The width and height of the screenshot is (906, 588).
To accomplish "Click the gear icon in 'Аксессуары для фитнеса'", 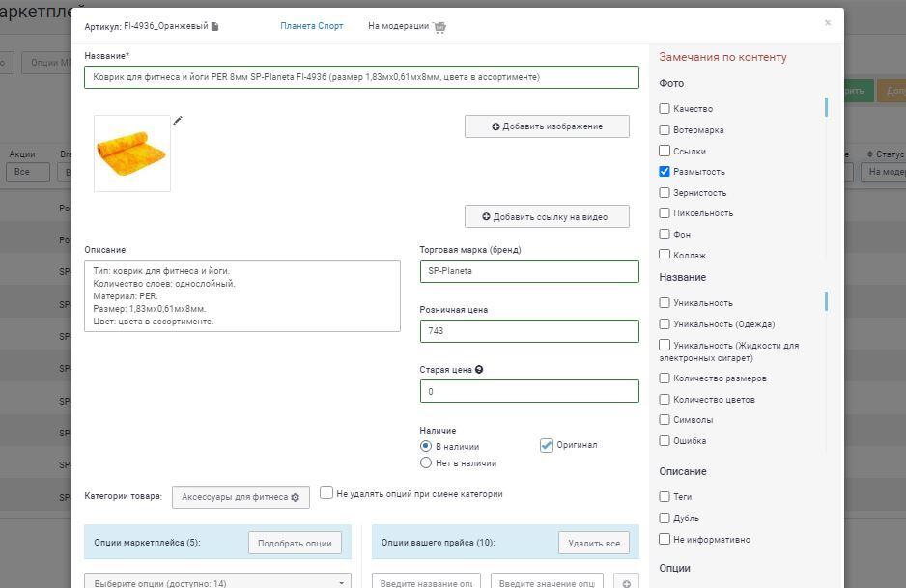I will pos(296,498).
